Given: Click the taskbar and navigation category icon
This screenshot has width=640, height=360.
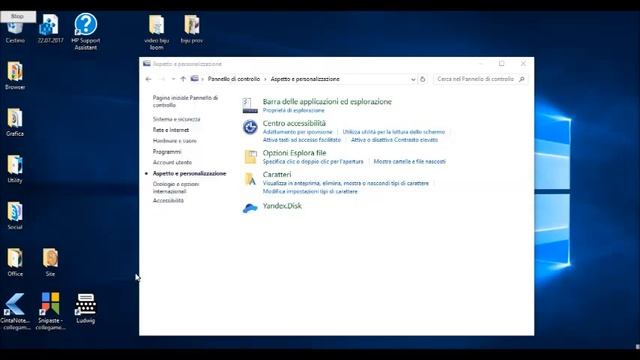Looking at the screenshot, I should [250, 105].
